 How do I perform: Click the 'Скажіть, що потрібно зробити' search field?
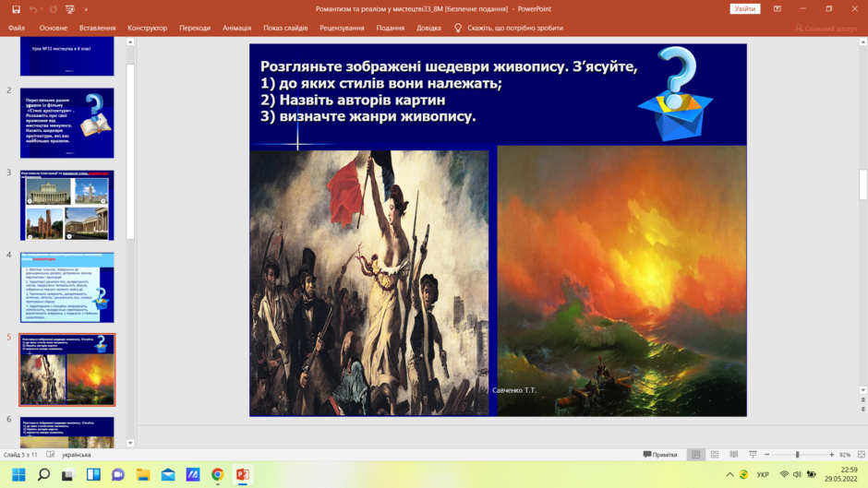point(515,28)
